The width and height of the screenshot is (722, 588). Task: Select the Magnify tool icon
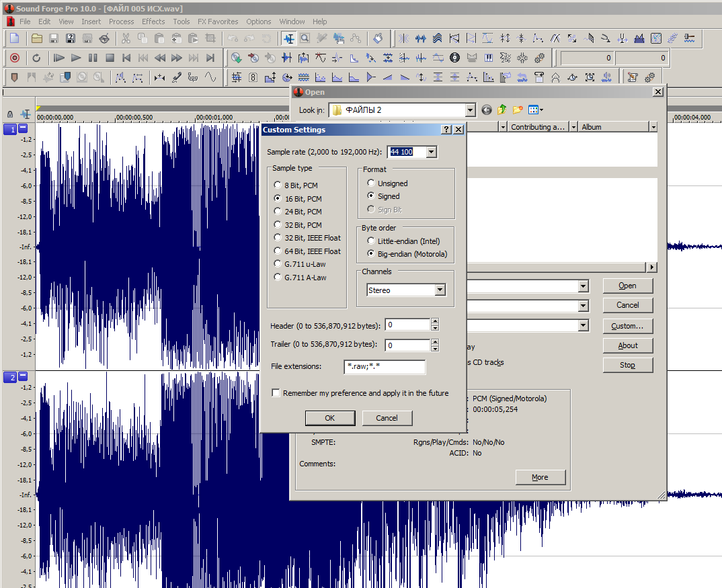[x=305, y=38]
